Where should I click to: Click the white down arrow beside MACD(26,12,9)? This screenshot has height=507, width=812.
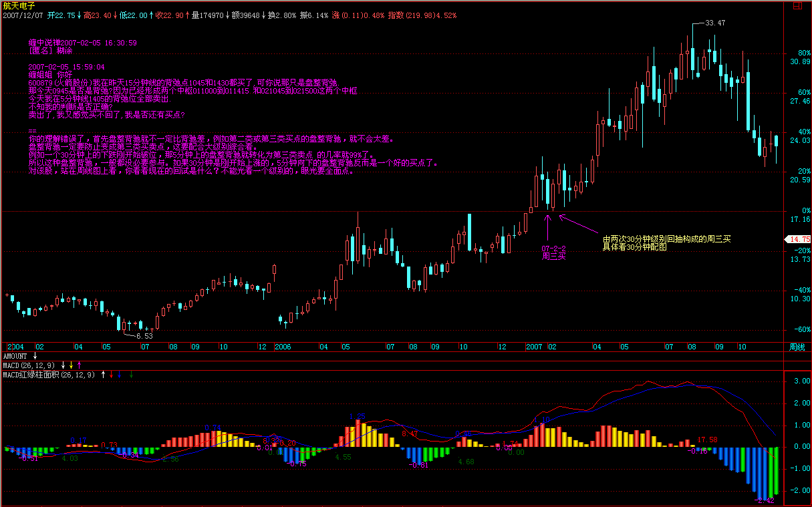pyautogui.click(x=63, y=365)
